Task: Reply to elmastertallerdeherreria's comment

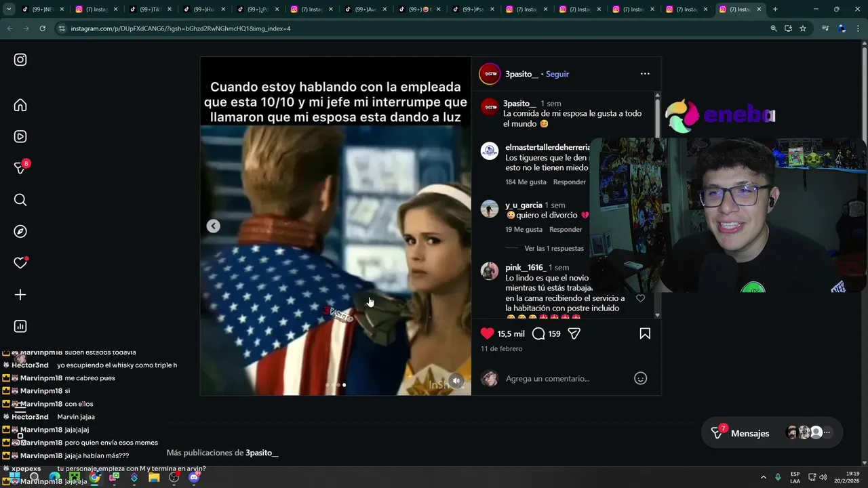Action: [x=570, y=182]
